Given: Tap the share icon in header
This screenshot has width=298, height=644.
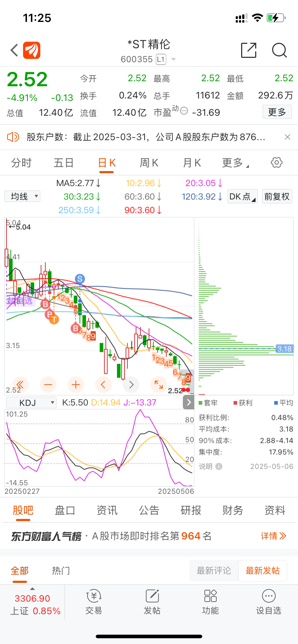Looking at the screenshot, I should tap(249, 50).
